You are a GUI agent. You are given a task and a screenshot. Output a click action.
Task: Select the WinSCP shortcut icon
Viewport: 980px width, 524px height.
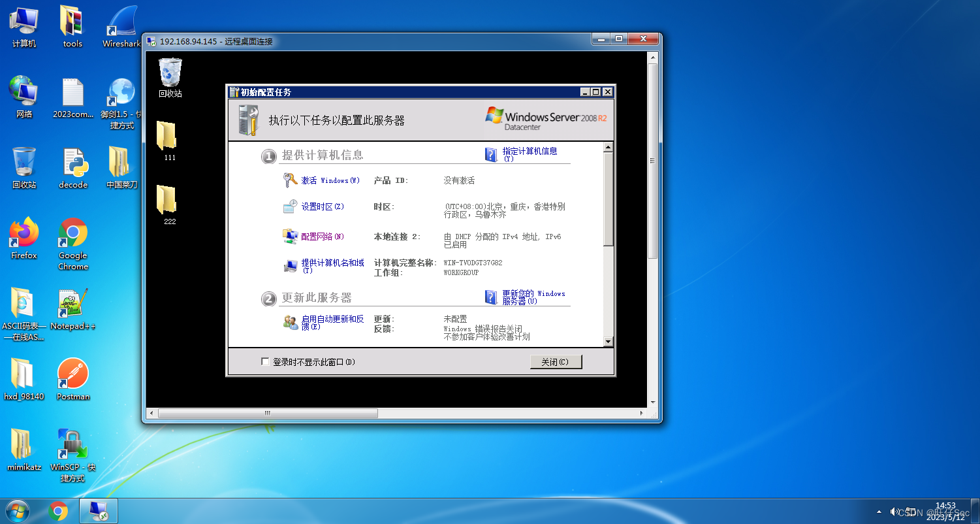tap(72, 455)
